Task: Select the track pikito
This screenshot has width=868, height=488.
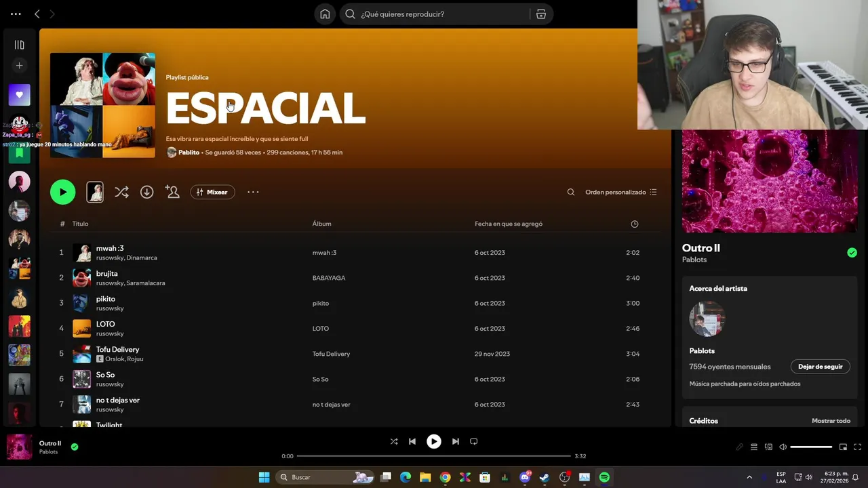Action: [355, 303]
